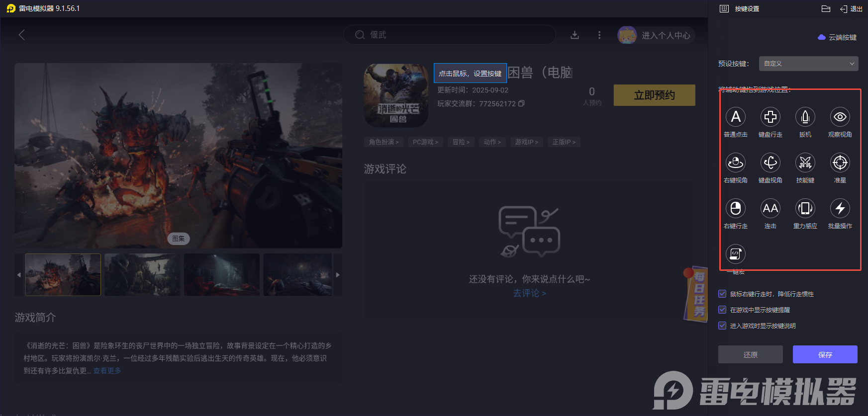
Task: Click the search field containing 偃武
Action: pos(450,35)
